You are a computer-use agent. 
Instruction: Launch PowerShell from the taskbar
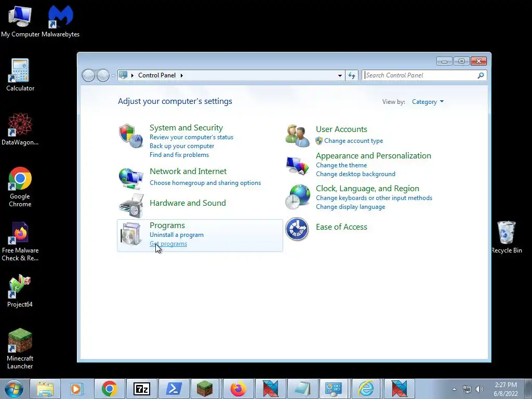(174, 389)
